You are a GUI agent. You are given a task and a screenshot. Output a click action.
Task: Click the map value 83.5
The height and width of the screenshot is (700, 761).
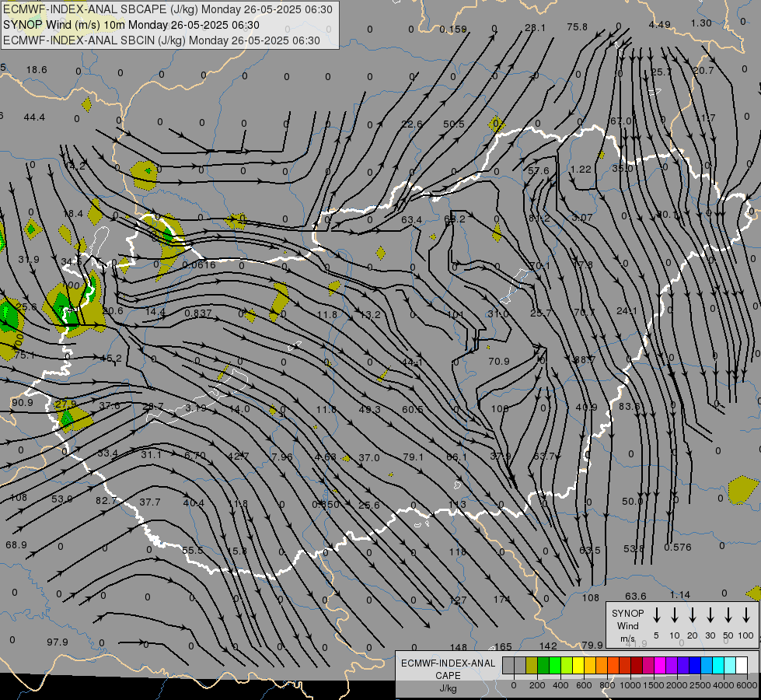630,406
